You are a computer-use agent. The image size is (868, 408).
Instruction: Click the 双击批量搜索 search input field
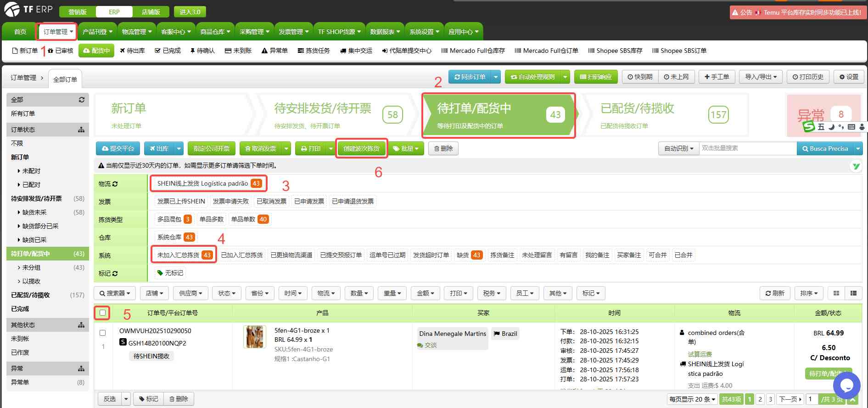tap(748, 148)
